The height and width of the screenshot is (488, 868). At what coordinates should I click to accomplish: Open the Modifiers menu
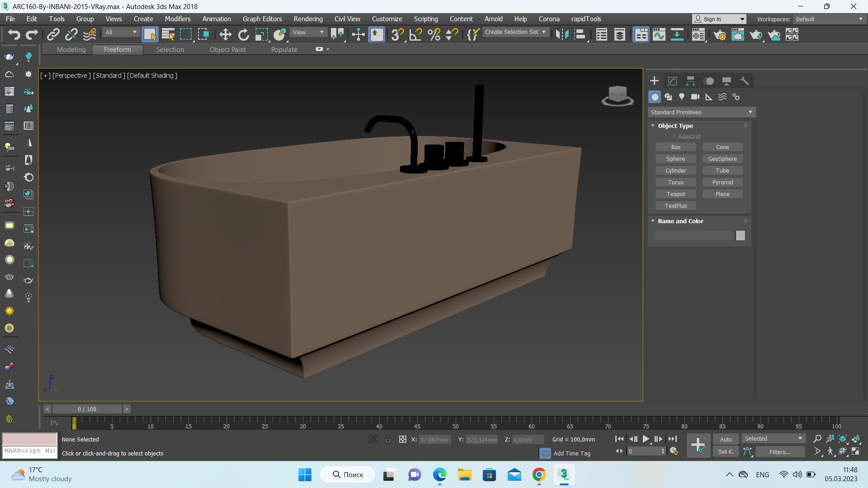click(178, 19)
